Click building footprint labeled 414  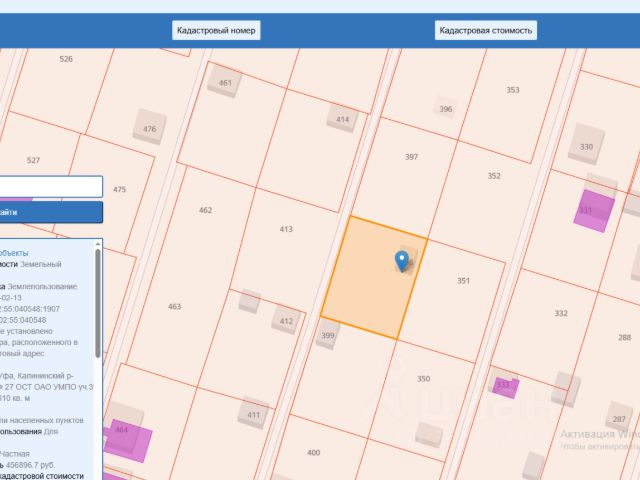click(342, 118)
